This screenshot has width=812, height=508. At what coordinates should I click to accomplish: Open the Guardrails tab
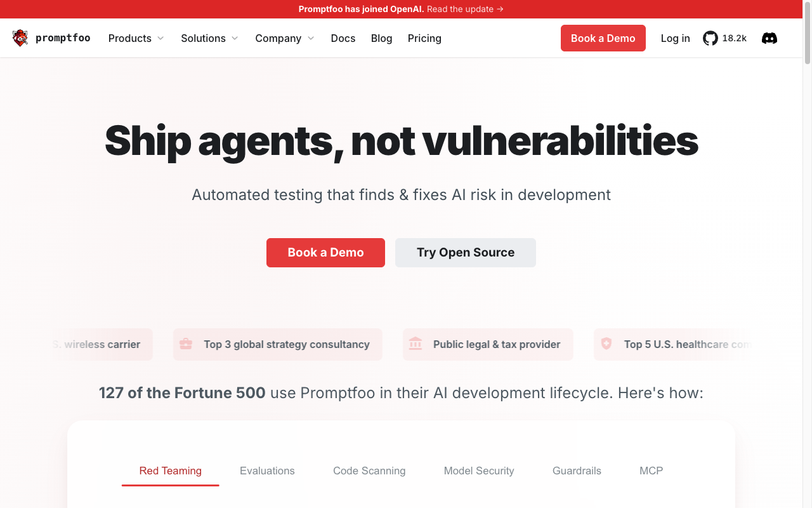click(577, 471)
